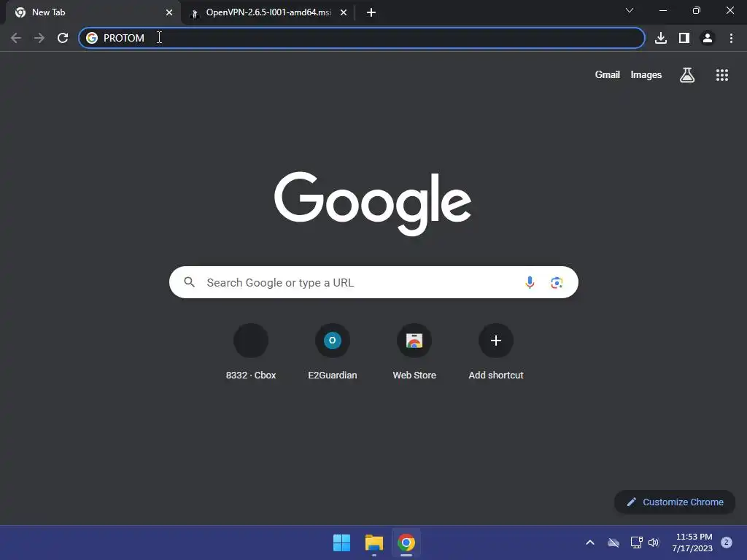Image resolution: width=747 pixels, height=560 pixels.
Task: Open the Chrome profile avatar icon
Action: 708,38
